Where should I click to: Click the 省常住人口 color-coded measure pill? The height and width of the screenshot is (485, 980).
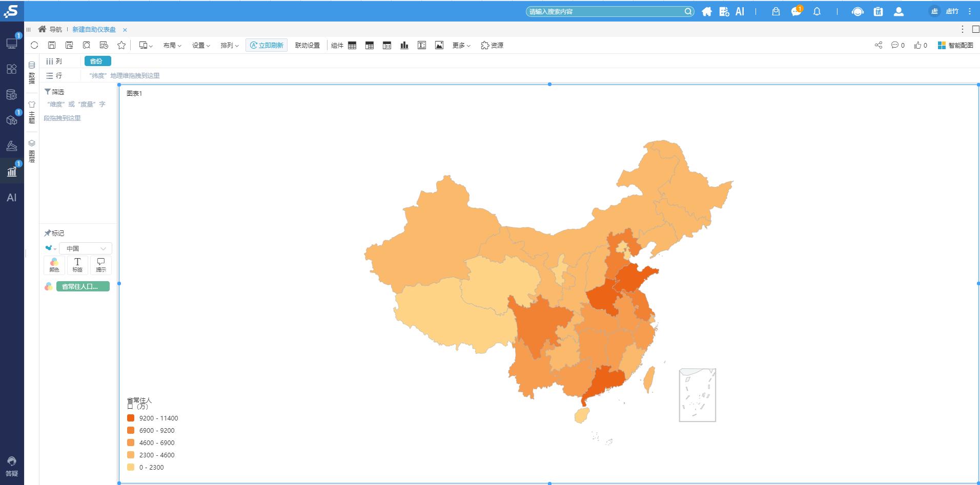(83, 286)
